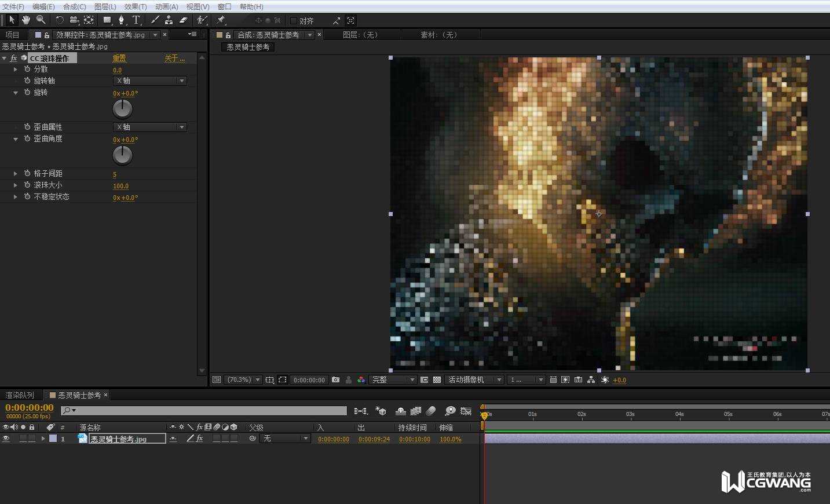Click the graph editor icon in timeline
This screenshot has height=504, width=830.
(466, 411)
